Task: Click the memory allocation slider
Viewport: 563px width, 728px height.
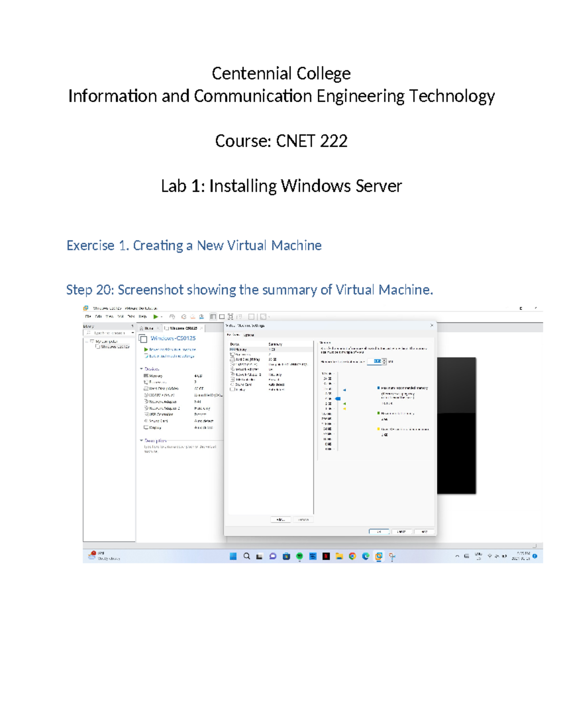Action: (338, 399)
